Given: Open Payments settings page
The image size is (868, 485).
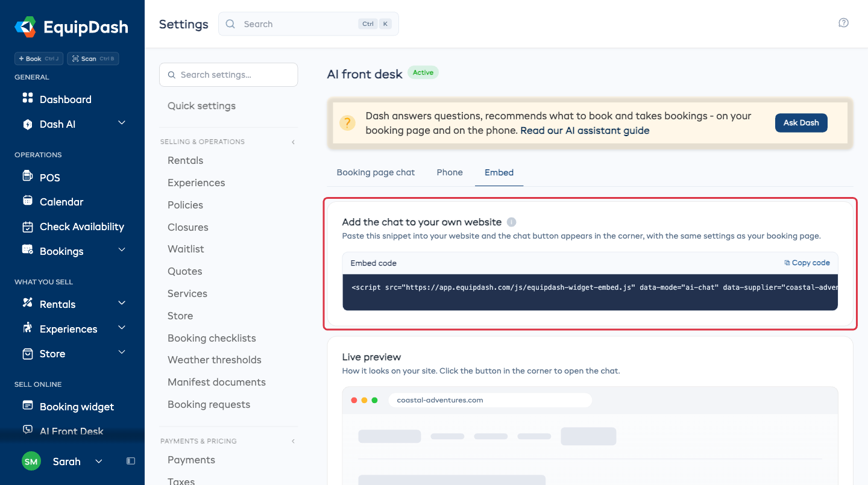Looking at the screenshot, I should point(191,460).
